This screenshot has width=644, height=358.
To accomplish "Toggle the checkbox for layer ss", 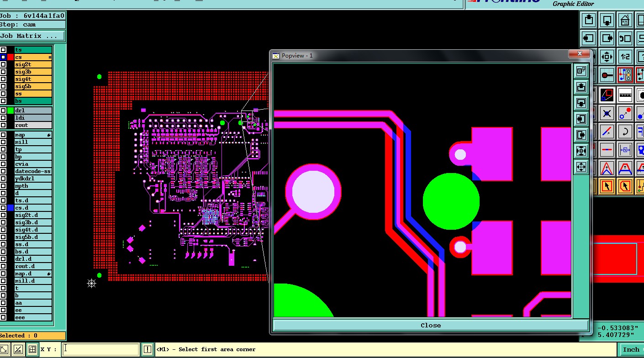I will coord(3,94).
